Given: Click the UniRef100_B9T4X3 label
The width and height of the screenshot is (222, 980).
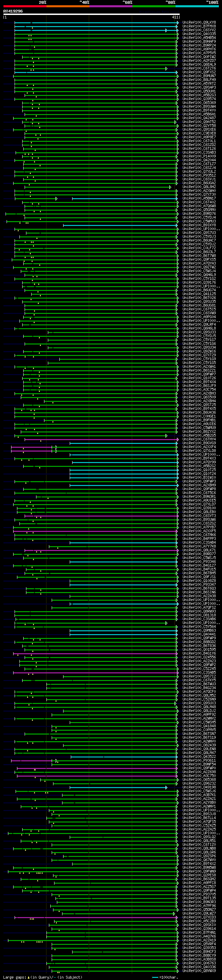Looking at the screenshot, I should point(199,459).
